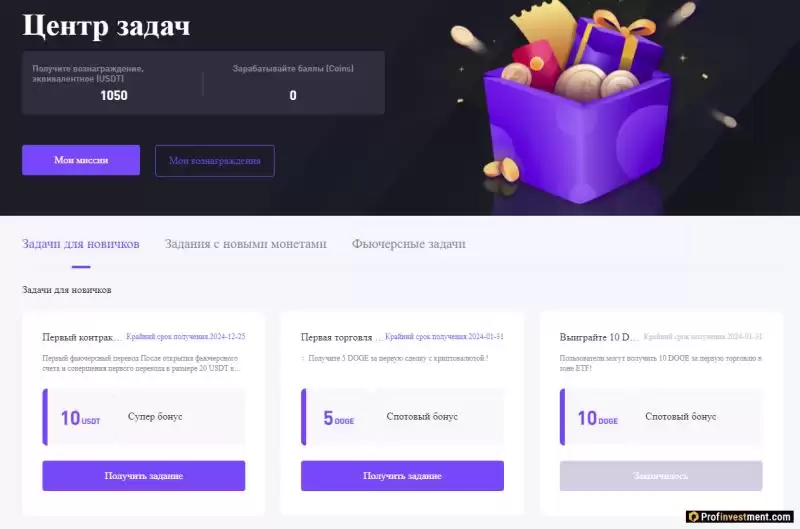Click Получить задание under 5 DOGE bonus
Image resolution: width=800 pixels, height=529 pixels.
(x=403, y=476)
